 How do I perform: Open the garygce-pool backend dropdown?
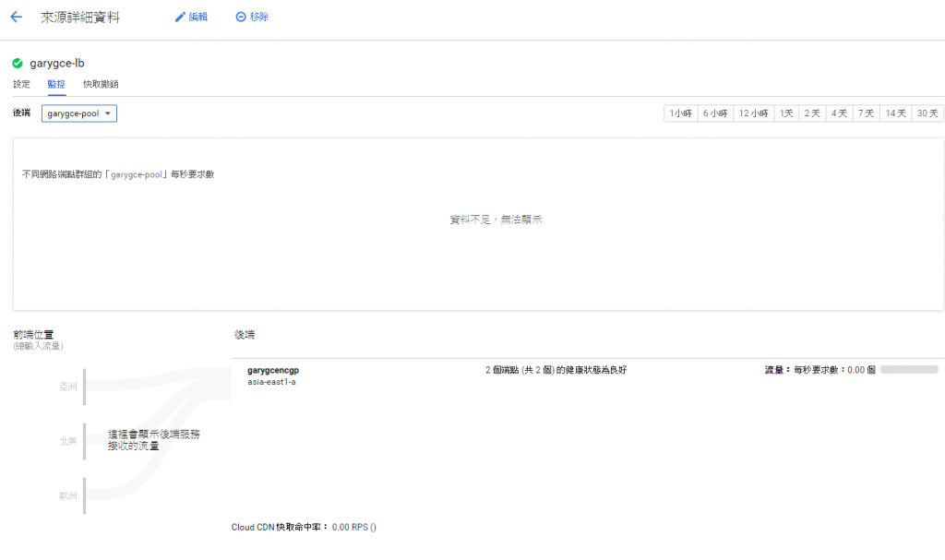tap(79, 113)
